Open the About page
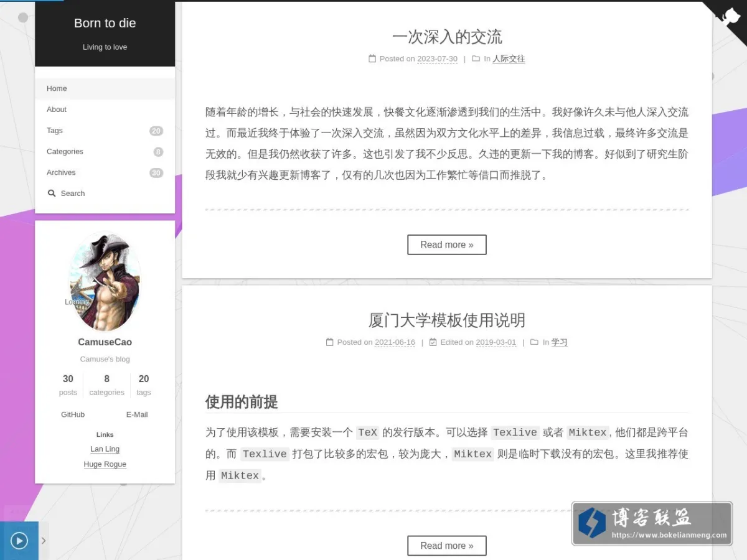 [x=105, y=110]
